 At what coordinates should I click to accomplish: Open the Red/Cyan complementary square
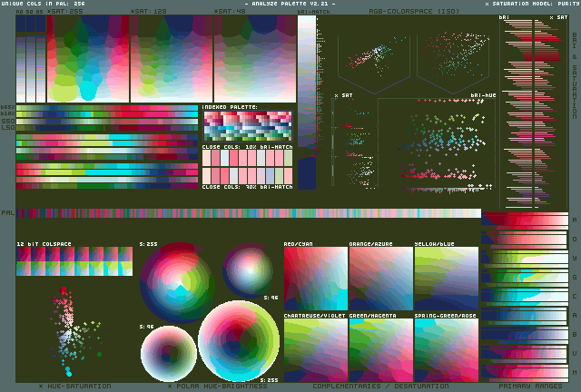316,279
